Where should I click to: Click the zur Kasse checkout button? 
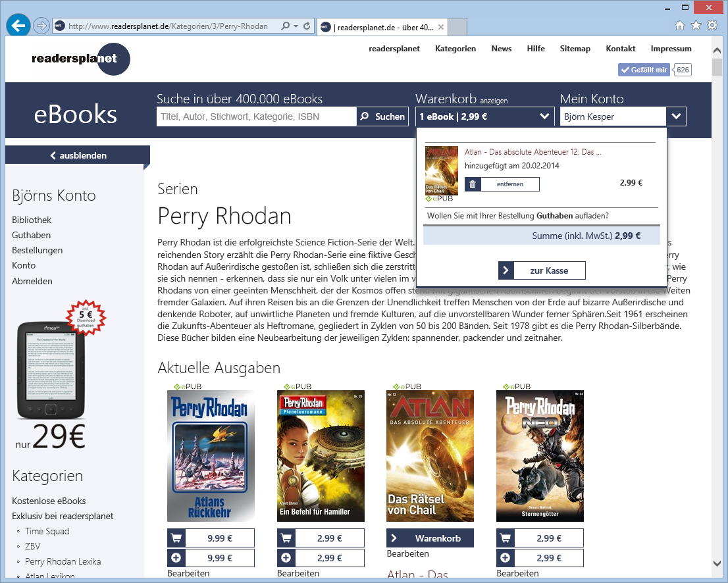542,270
